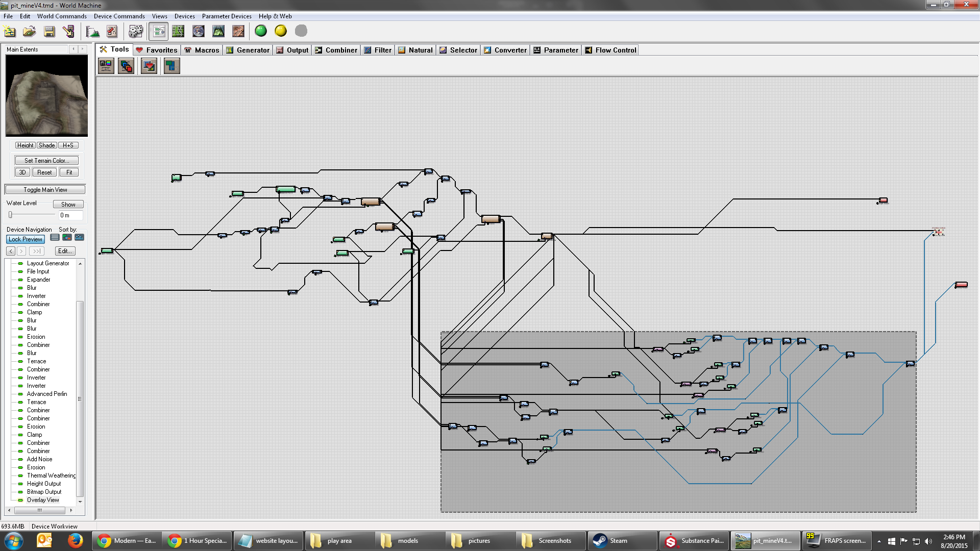Click the Edit device button
Viewport: 980px width, 551px height.
pyautogui.click(x=65, y=251)
